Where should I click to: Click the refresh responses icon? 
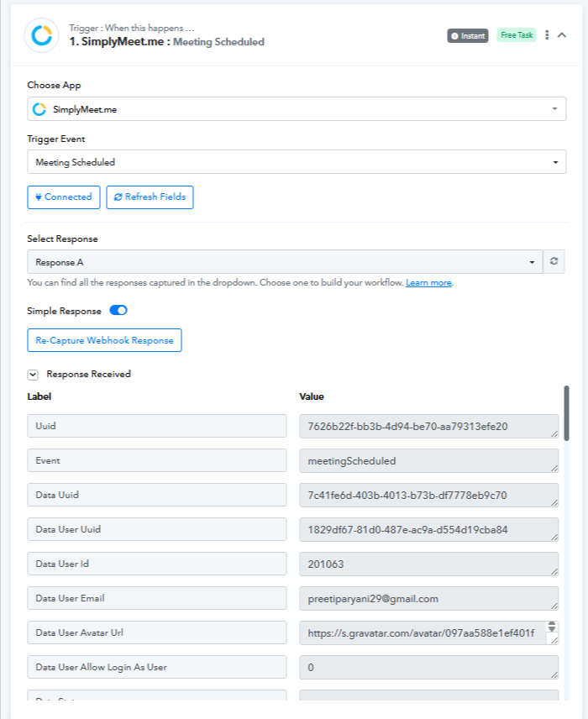click(x=554, y=261)
